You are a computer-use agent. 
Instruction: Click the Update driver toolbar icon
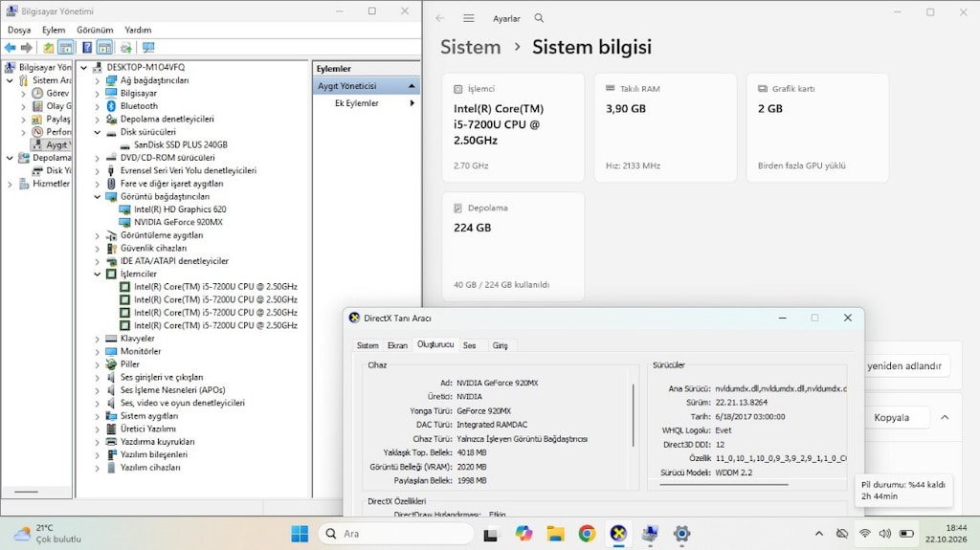click(125, 48)
